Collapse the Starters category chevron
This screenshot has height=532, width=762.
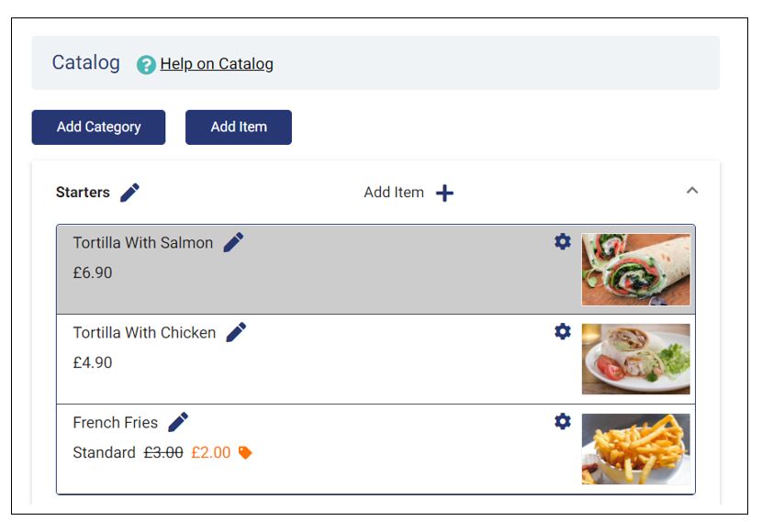692,191
